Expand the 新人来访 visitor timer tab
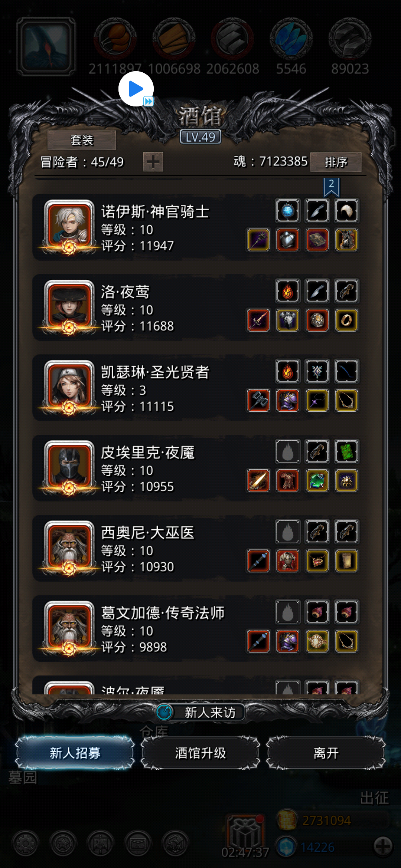The width and height of the screenshot is (401, 868). coord(200,712)
